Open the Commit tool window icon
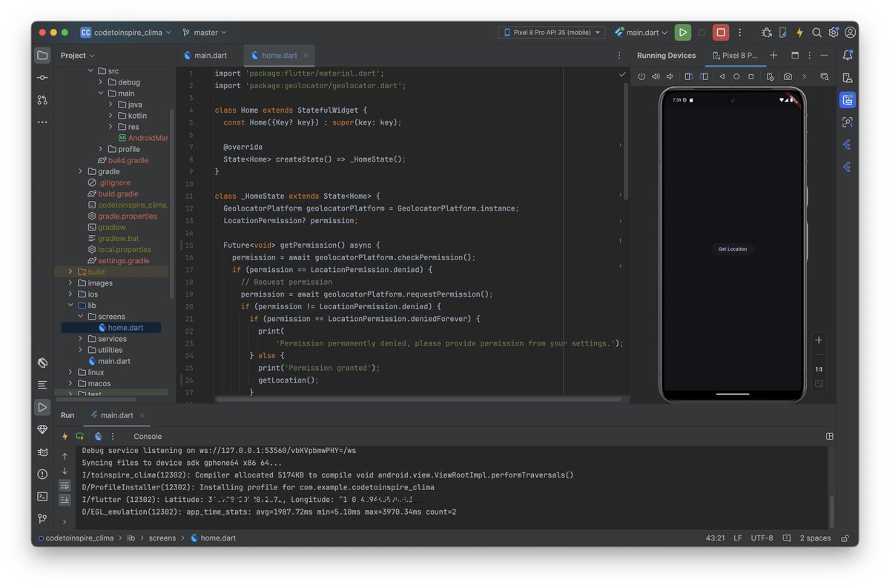Viewport: 890px width, 588px height. pos(42,77)
